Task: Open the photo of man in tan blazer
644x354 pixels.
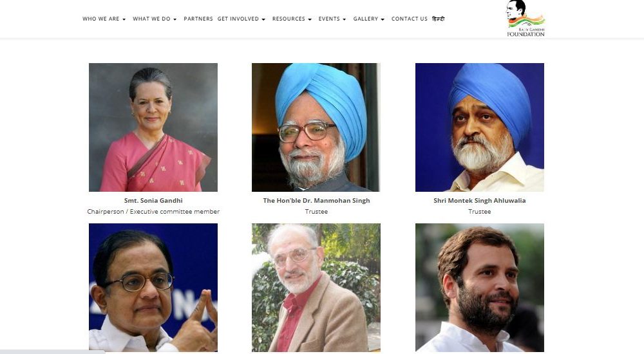Action: tap(316, 288)
